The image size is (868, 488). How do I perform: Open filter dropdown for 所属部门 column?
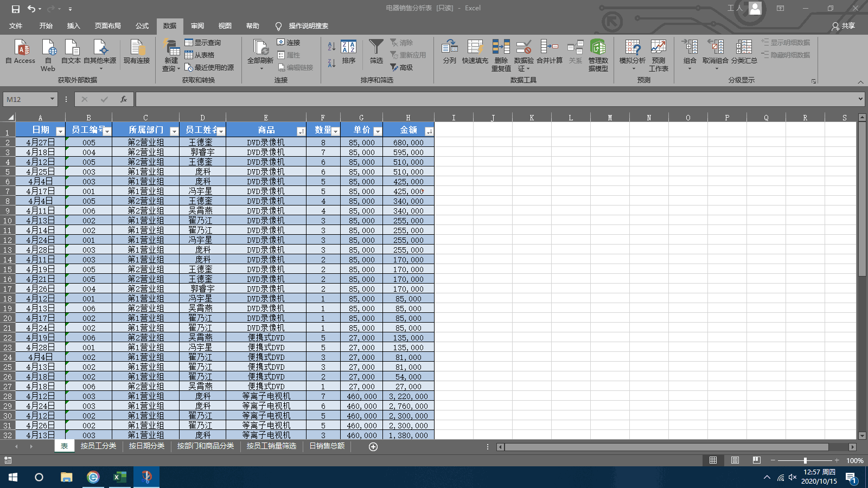point(174,131)
